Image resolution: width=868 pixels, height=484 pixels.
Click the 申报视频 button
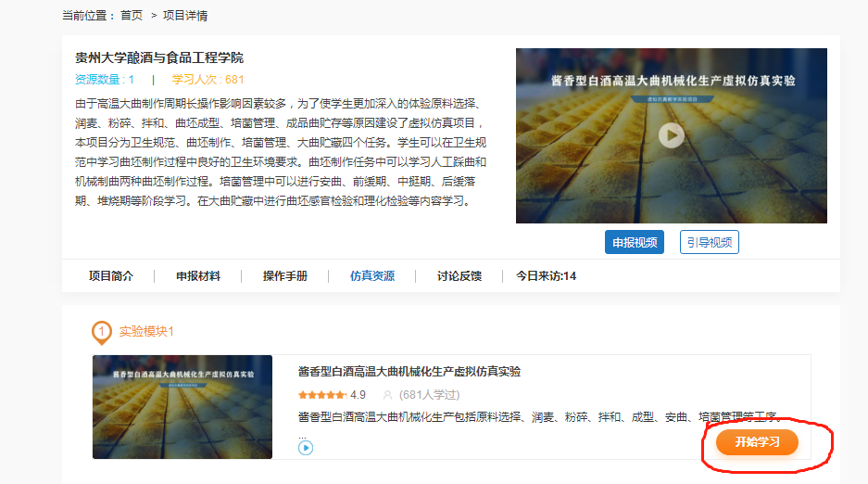click(635, 242)
